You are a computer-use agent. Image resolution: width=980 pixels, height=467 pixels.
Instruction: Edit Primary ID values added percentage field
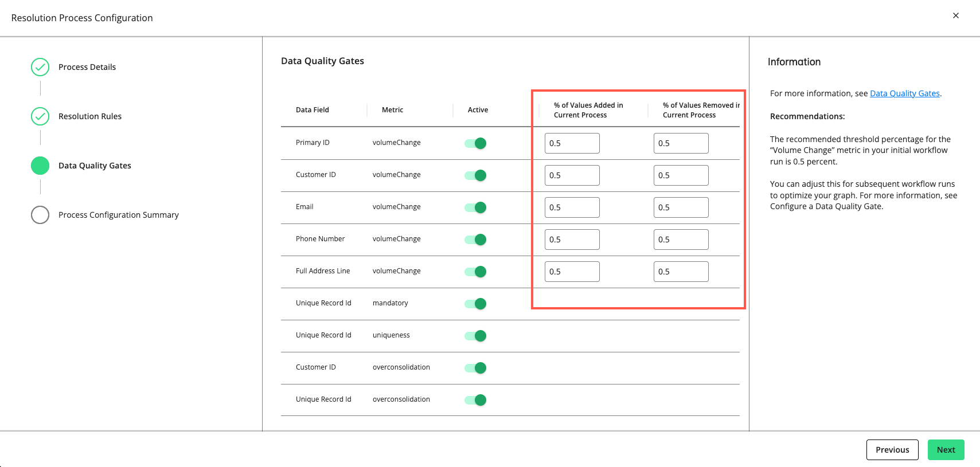tap(572, 143)
